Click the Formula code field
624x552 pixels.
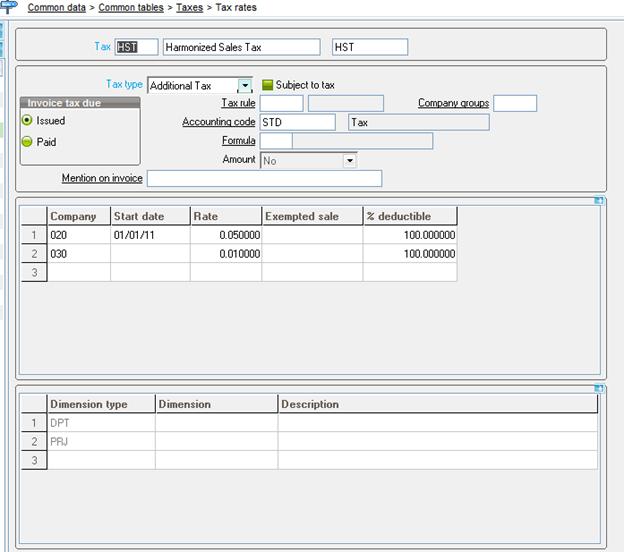pyautogui.click(x=276, y=141)
